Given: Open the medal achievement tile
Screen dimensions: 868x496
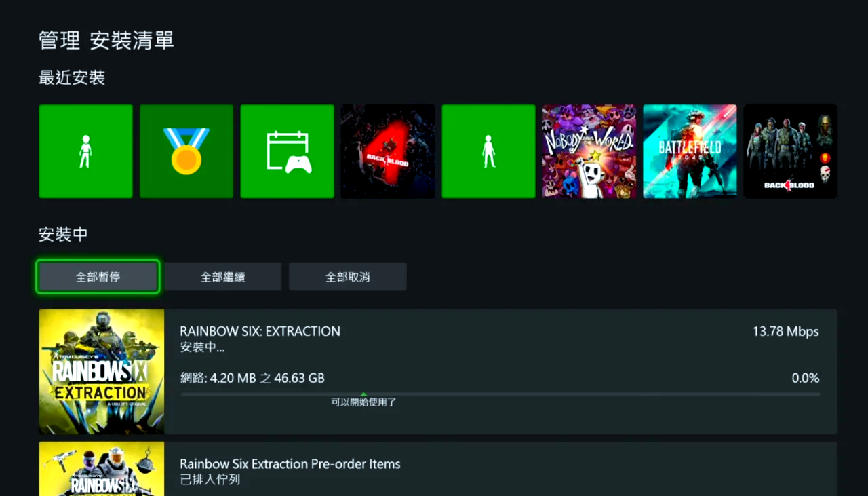Looking at the screenshot, I should pos(186,151).
